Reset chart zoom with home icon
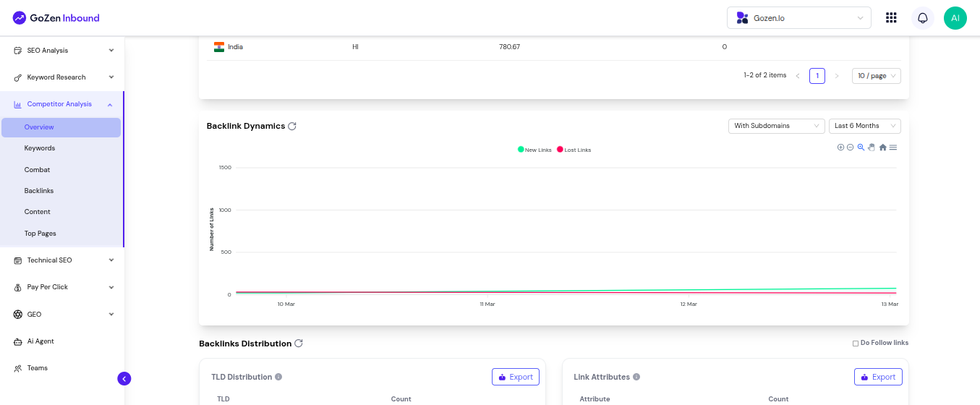 tap(882, 148)
